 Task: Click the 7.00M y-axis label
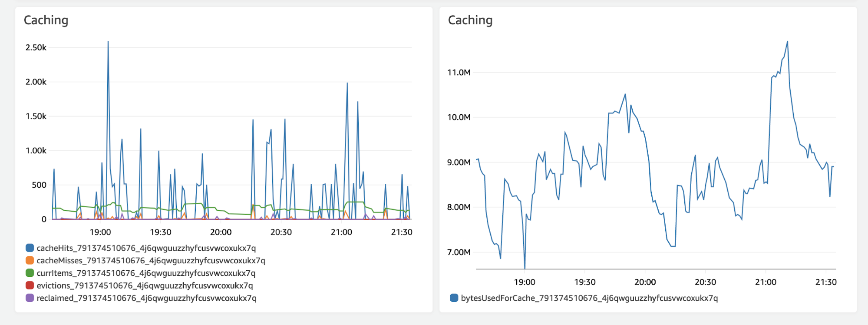point(459,252)
